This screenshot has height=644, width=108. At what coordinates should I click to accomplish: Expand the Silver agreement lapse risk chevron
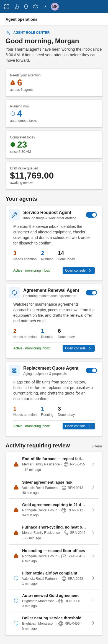[x=93, y=487]
